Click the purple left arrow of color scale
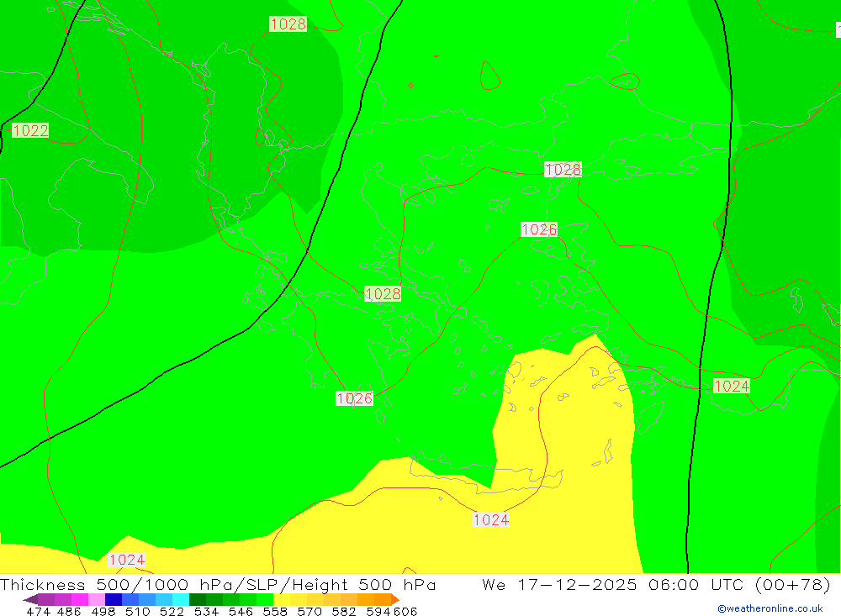Image resolution: width=841 pixels, height=616 pixels. point(30,599)
